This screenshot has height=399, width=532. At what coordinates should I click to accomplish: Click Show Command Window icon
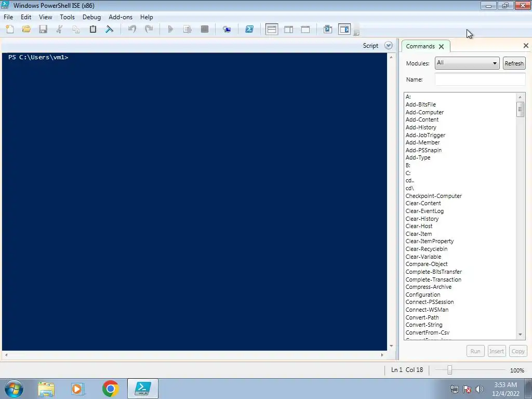tap(328, 29)
